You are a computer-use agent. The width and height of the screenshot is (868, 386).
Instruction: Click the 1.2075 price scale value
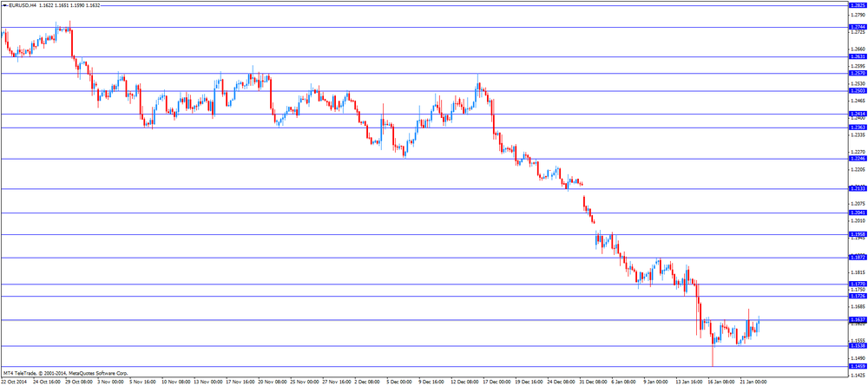tap(858, 203)
